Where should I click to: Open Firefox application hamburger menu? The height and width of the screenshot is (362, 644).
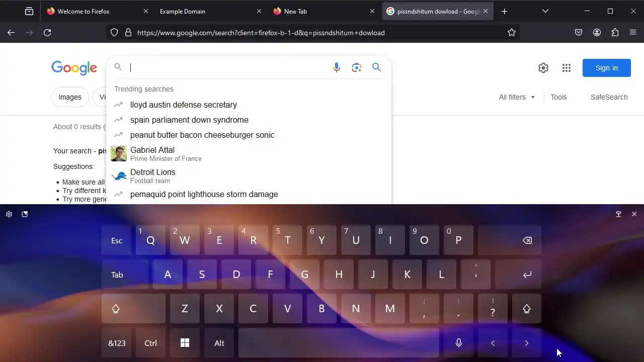[x=633, y=33]
